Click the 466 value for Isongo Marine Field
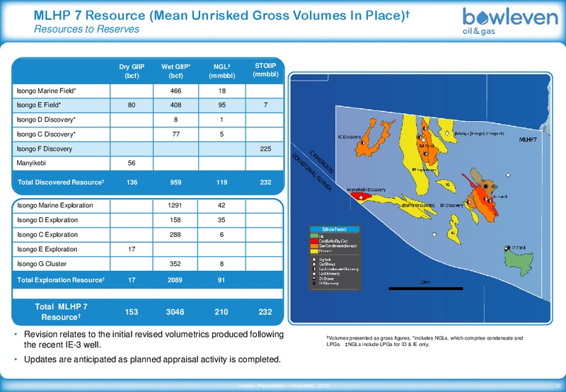Screen dimensions: 566x392 click(175, 91)
